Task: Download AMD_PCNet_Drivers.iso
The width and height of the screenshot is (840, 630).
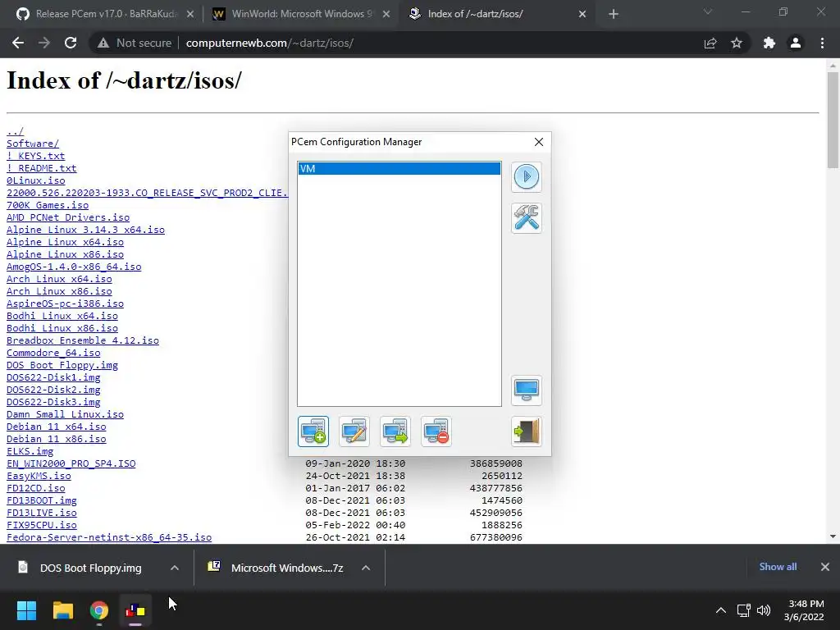Action: (x=68, y=217)
